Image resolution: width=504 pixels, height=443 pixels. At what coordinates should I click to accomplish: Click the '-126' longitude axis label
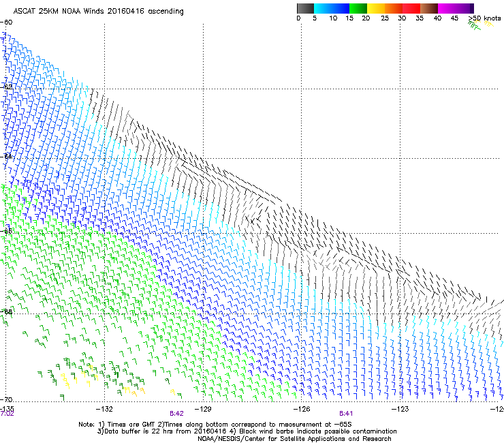click(x=302, y=409)
